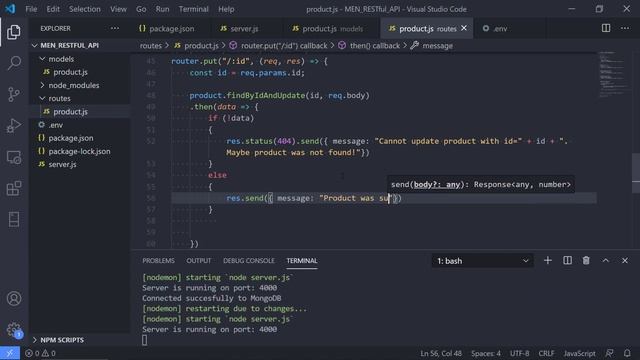Open the Help menu
640x360 pixels.
(x=226, y=9)
